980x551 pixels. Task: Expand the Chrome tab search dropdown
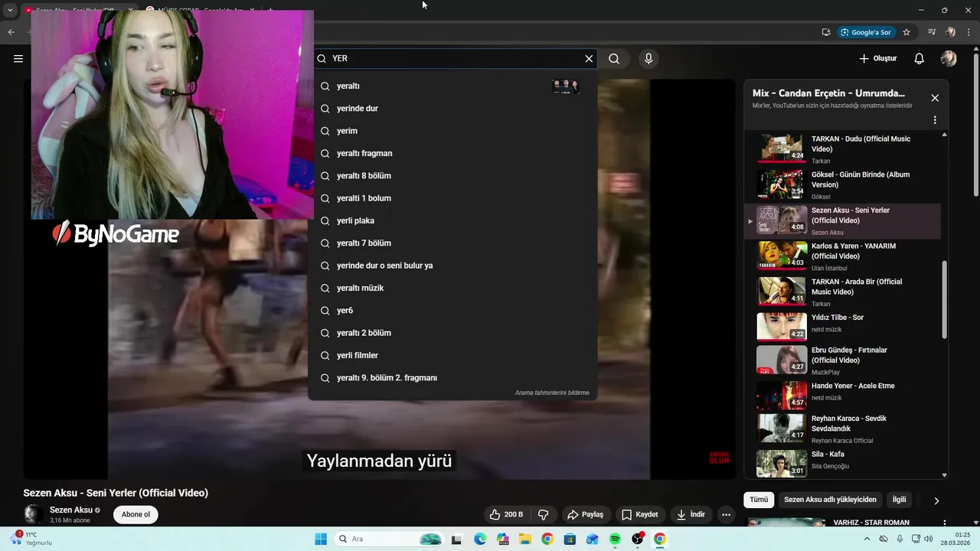(10, 10)
